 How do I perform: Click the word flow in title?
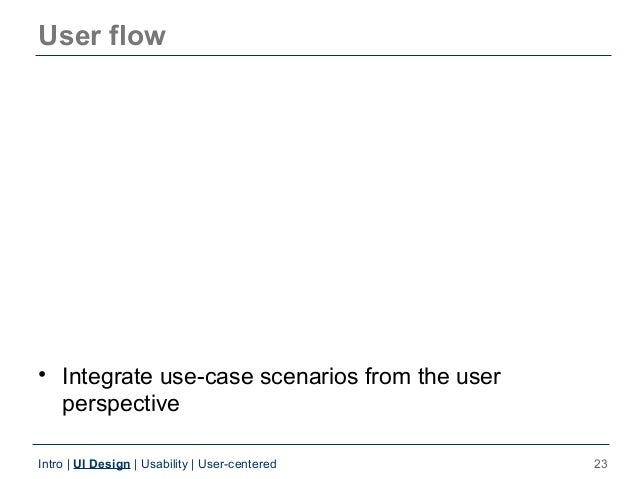(x=137, y=35)
